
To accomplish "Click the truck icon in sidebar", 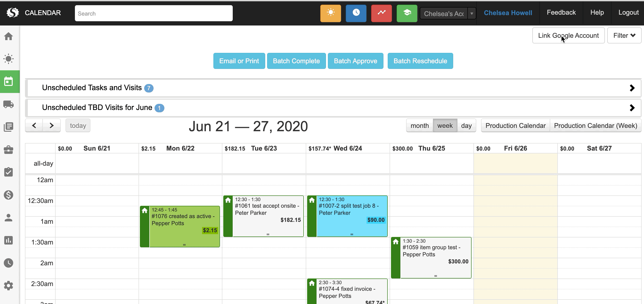I will coord(8,104).
